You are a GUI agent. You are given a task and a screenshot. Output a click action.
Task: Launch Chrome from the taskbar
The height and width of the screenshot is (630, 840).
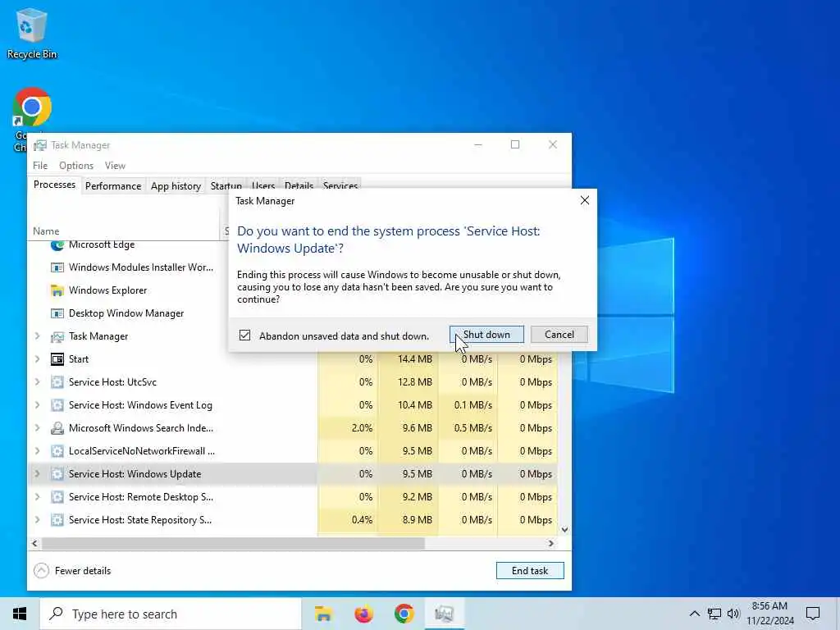point(404,614)
